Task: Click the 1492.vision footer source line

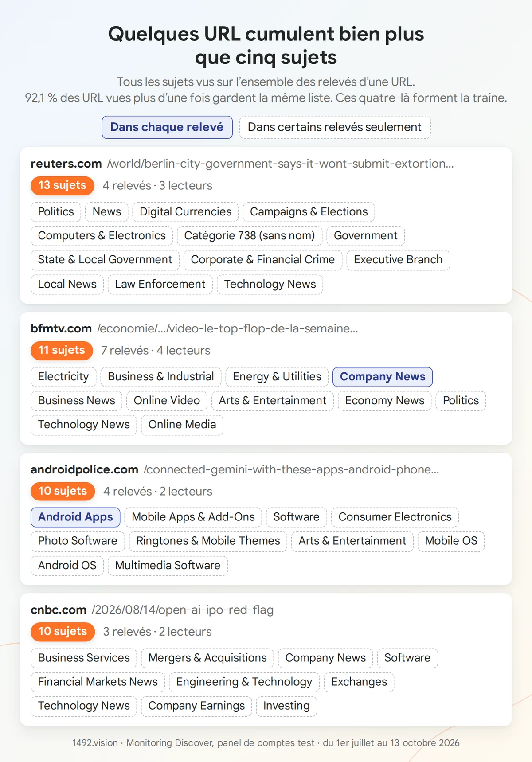Action: pyautogui.click(x=266, y=743)
